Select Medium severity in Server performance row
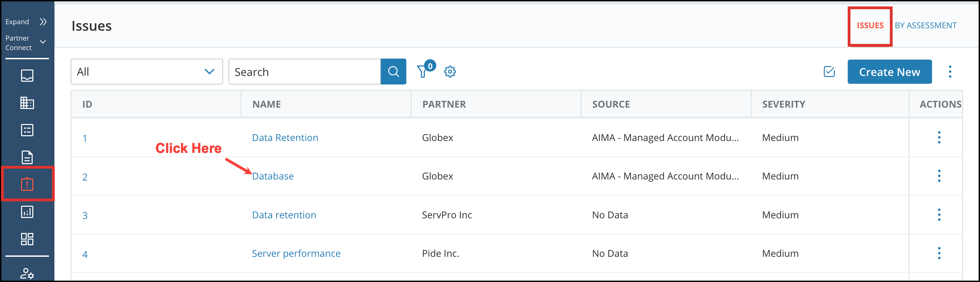The height and width of the screenshot is (282, 980). point(780,253)
